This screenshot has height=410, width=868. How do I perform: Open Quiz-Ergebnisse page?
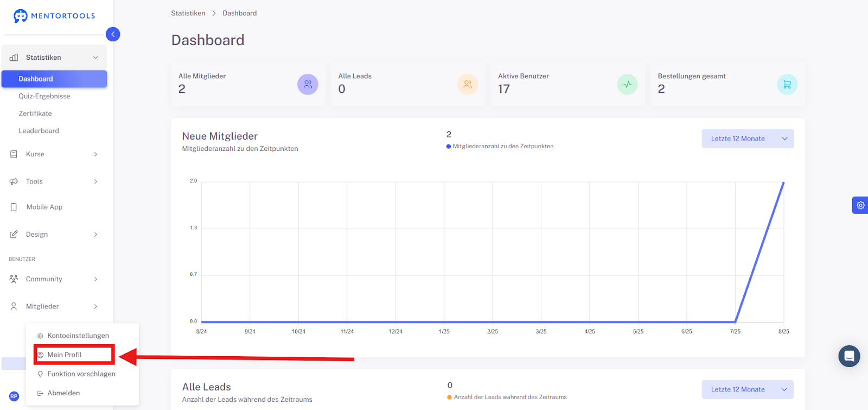pos(44,96)
